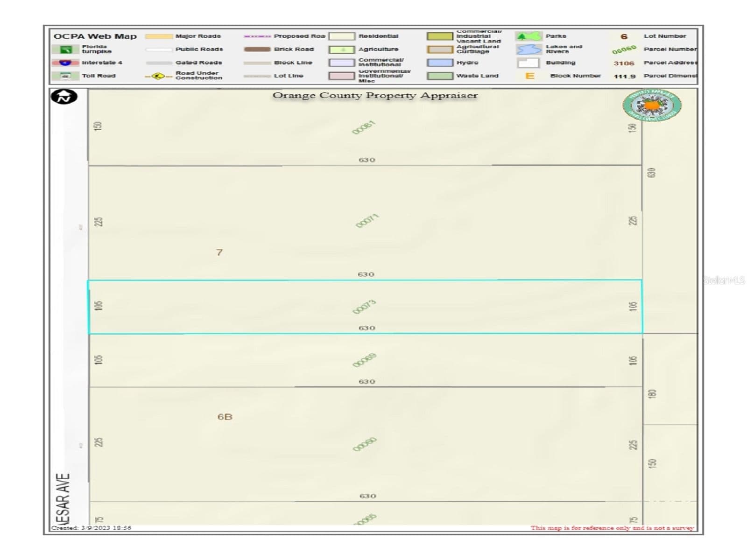
Task: Click the Interstate 4 shield icon
Action: [65, 63]
